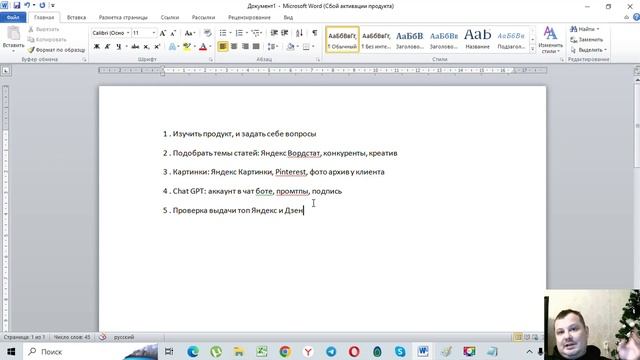This screenshot has width=640, height=360.
Task: Click the proofing errors icon in status bar
Action: [x=103, y=337]
